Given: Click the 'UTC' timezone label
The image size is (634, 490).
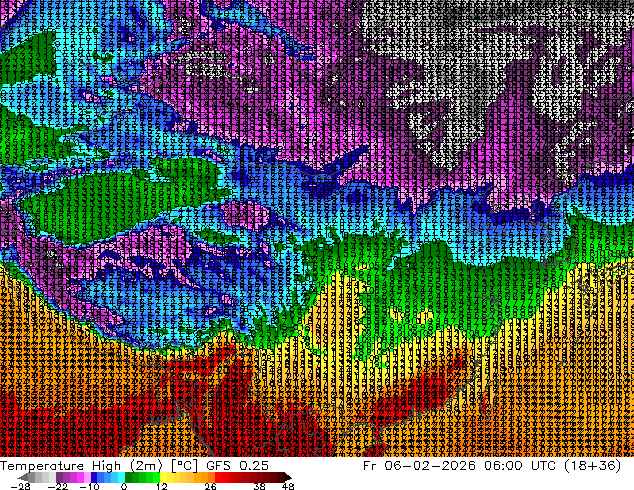Looking at the screenshot, I should click(545, 466).
